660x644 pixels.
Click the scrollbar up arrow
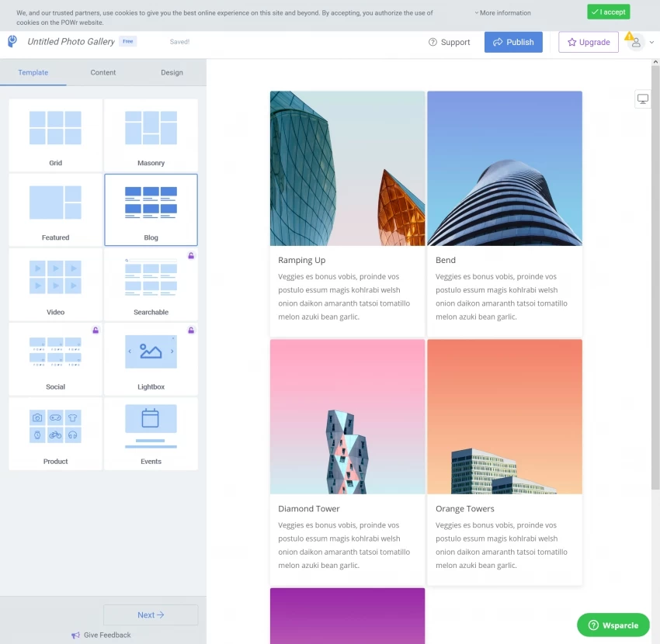(x=655, y=62)
